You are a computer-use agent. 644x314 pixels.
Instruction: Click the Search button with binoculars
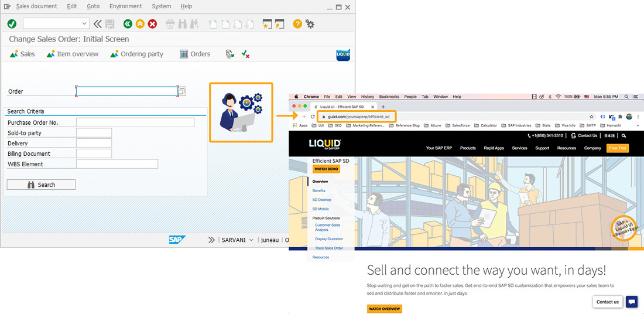(x=41, y=185)
